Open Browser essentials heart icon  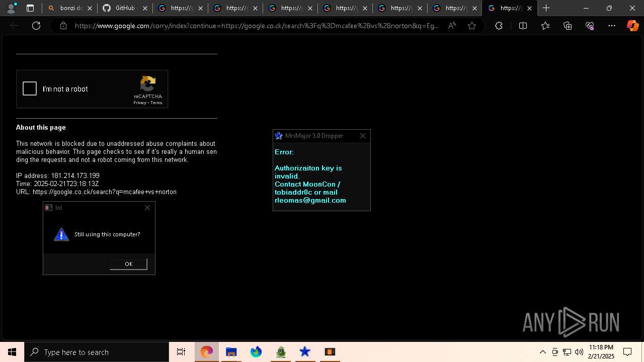(590, 26)
